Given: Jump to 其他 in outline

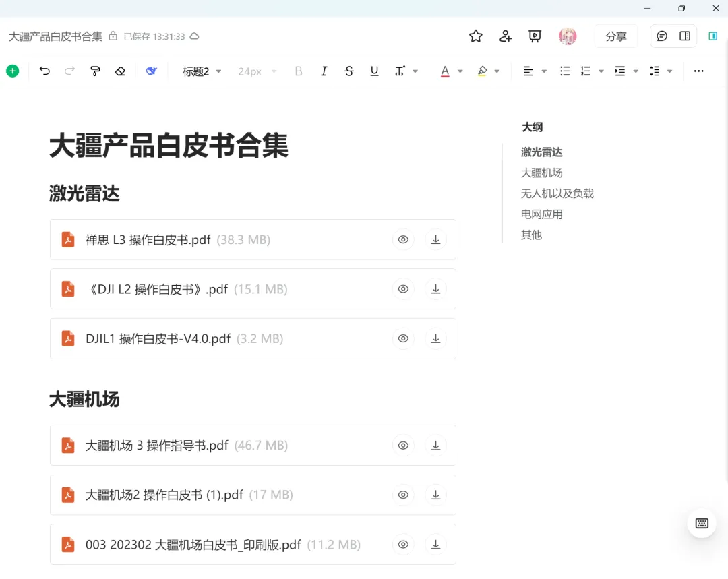Looking at the screenshot, I should [x=531, y=235].
